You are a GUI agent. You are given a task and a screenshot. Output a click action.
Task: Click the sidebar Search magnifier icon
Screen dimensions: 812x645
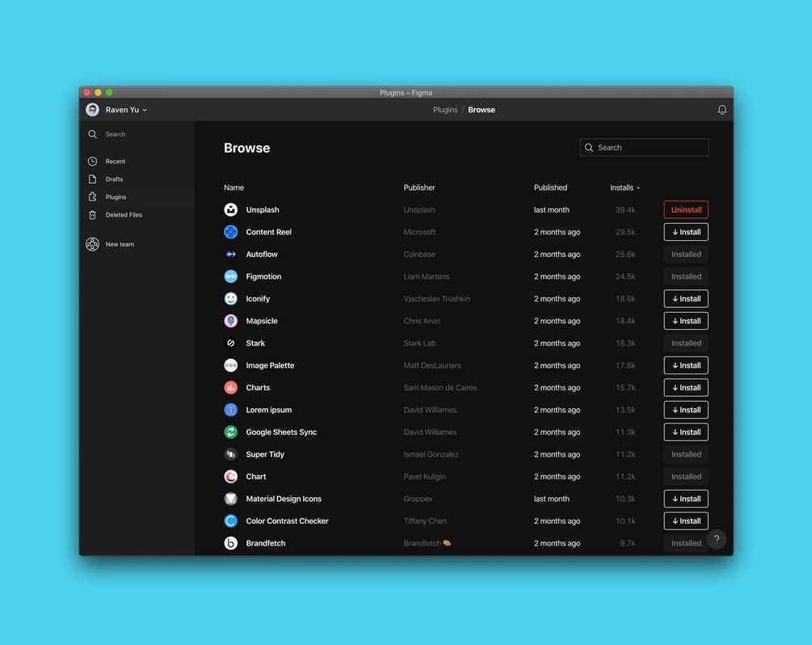click(93, 134)
